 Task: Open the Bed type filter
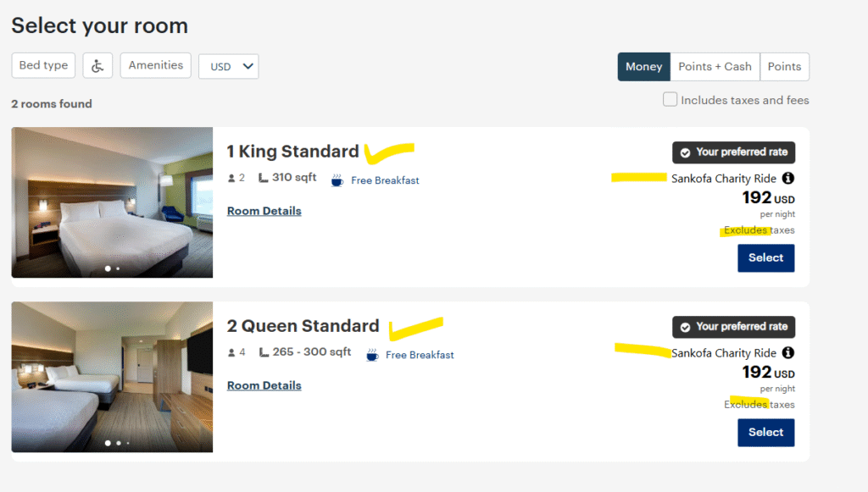43,66
